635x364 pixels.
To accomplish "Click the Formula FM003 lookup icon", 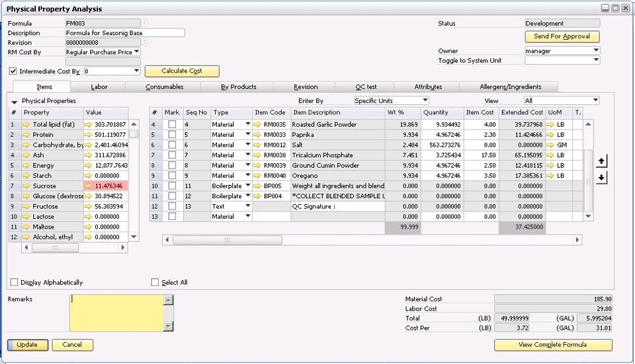I will tap(145, 23).
